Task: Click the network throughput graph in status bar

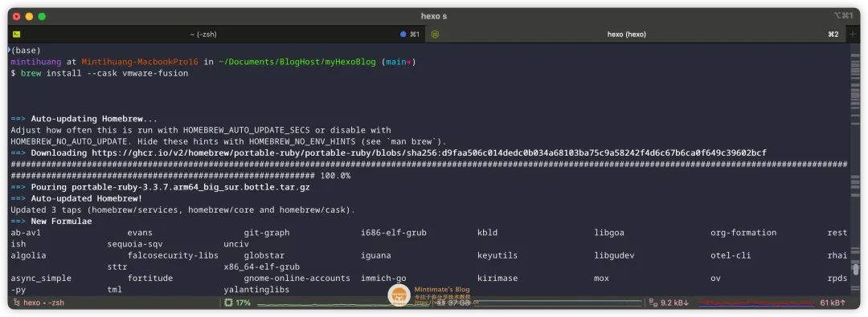Action: click(x=755, y=303)
